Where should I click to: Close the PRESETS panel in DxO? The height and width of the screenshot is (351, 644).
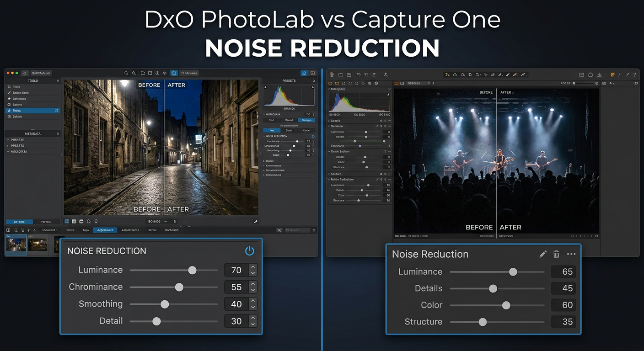click(x=314, y=81)
